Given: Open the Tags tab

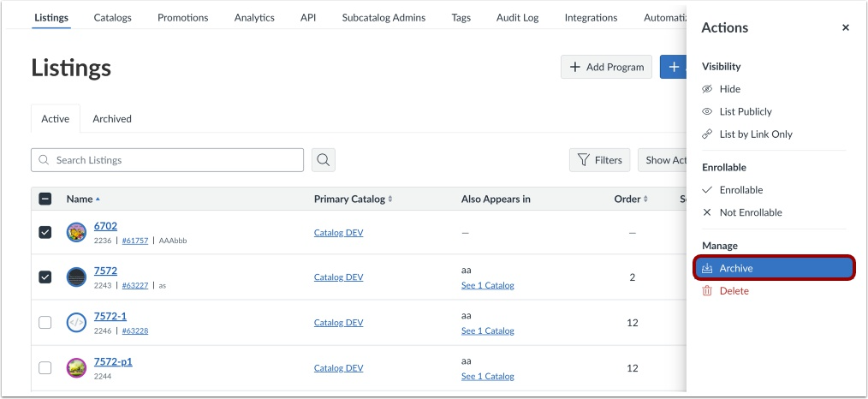Looking at the screenshot, I should 461,18.
